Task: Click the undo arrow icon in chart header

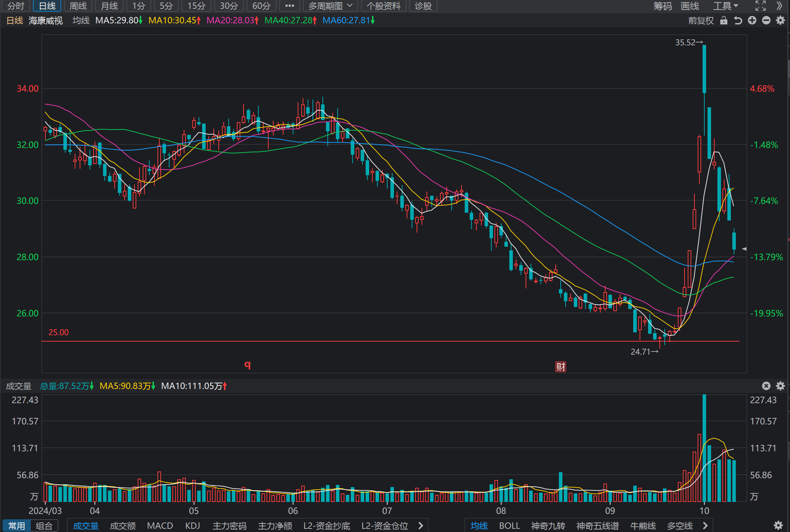Action: pos(738,21)
